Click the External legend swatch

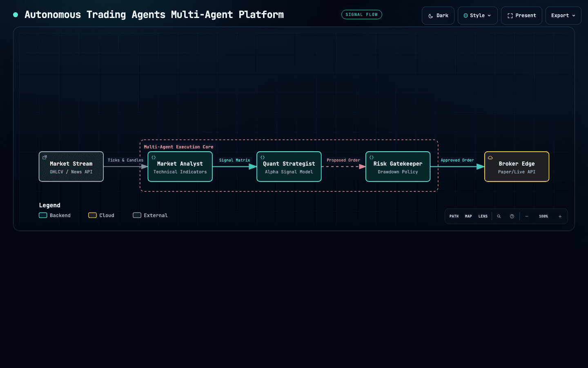click(x=137, y=215)
